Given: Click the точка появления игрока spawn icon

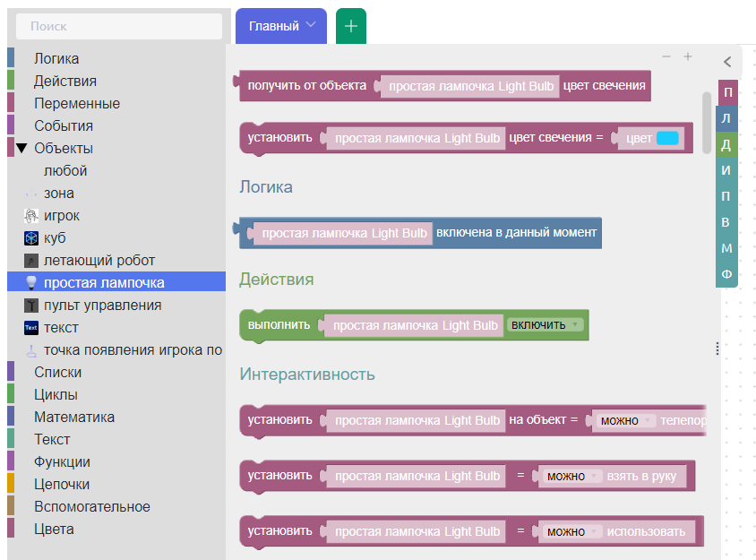Looking at the screenshot, I should click(30, 350).
